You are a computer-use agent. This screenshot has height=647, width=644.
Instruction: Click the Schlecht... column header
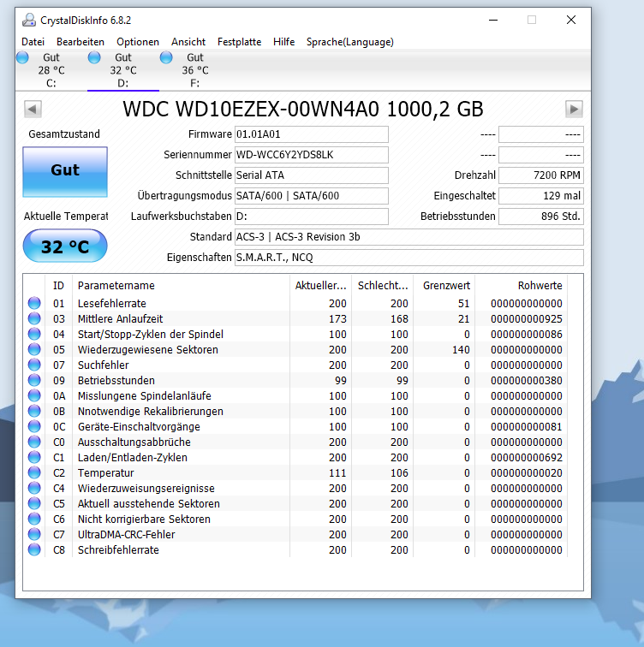(383, 286)
